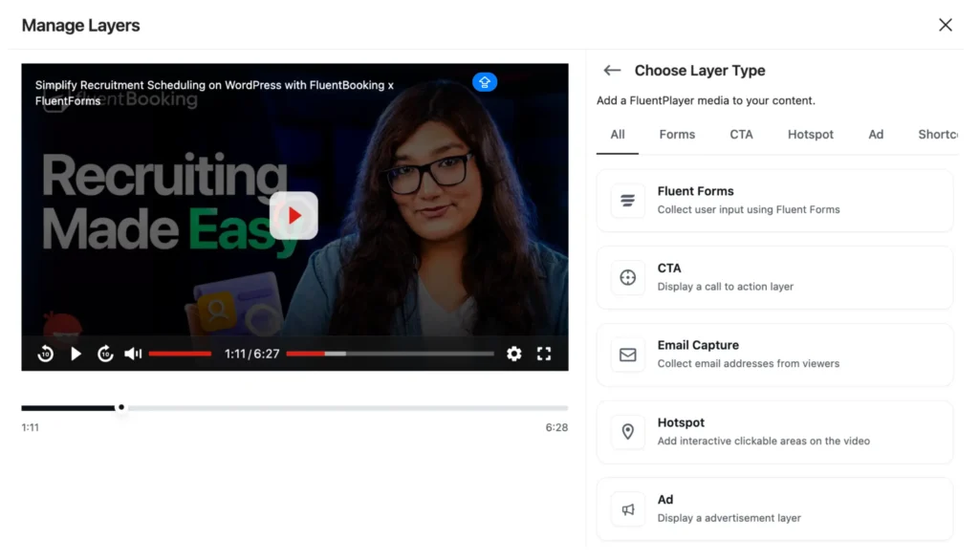The image size is (979, 560).
Task: Play the video from control bar
Action: click(x=76, y=354)
